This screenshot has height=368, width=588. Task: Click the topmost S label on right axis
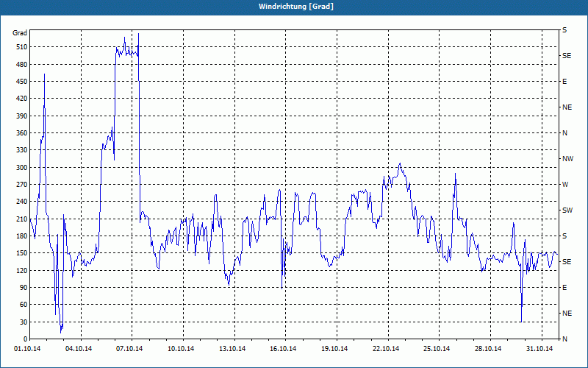tap(564, 30)
